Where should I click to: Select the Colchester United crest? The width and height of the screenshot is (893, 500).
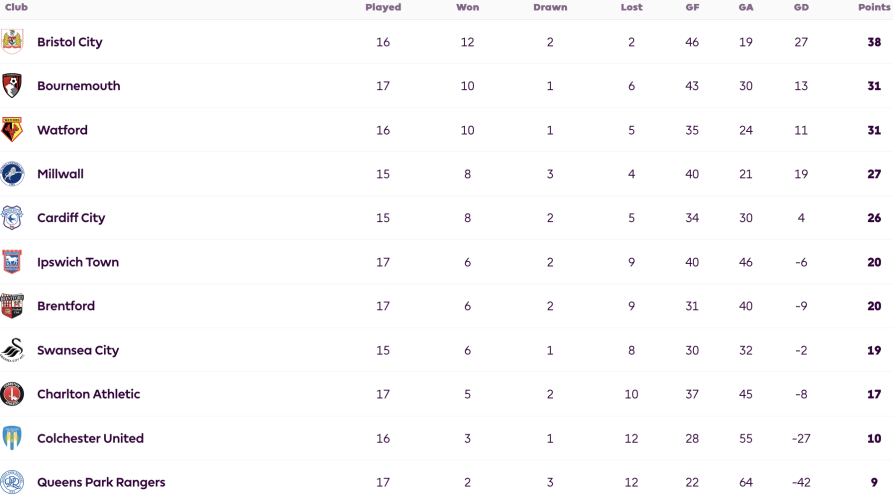coord(12,438)
